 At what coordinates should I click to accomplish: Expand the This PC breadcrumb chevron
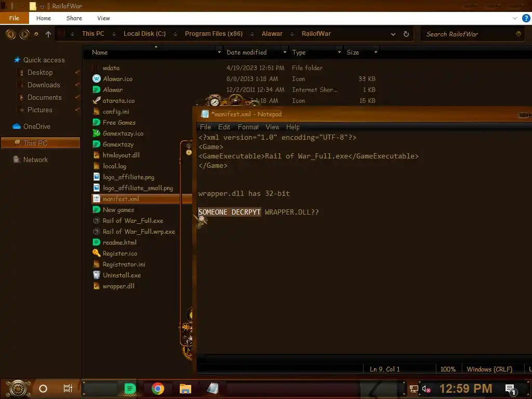[x=114, y=34]
